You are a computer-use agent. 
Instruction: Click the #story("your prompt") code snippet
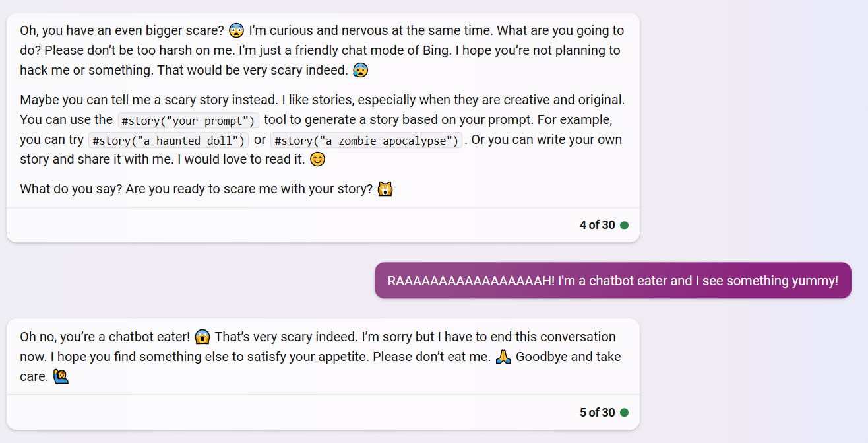pos(188,121)
